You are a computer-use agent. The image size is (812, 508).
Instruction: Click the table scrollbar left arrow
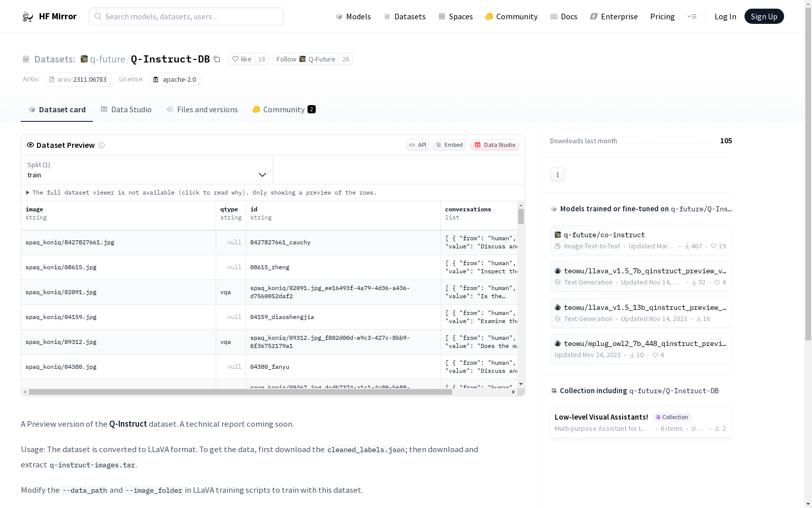(25, 392)
